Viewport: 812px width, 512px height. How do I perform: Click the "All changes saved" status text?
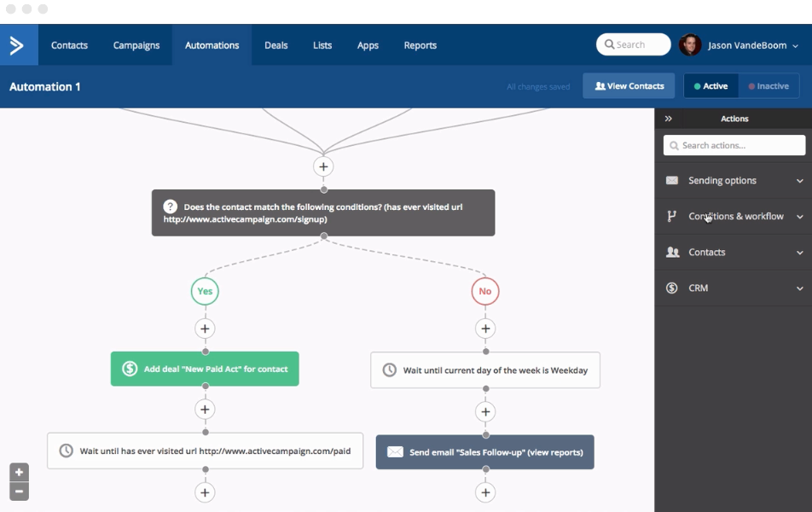(x=538, y=86)
